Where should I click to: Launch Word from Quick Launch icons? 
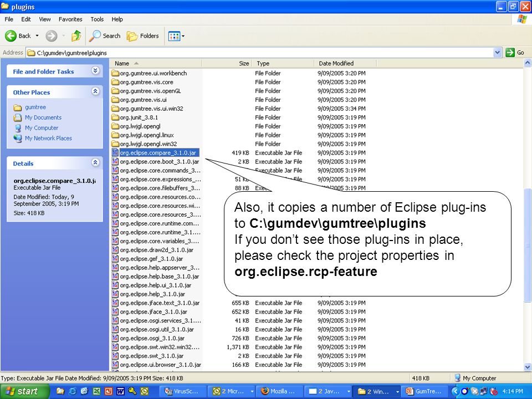click(120, 391)
